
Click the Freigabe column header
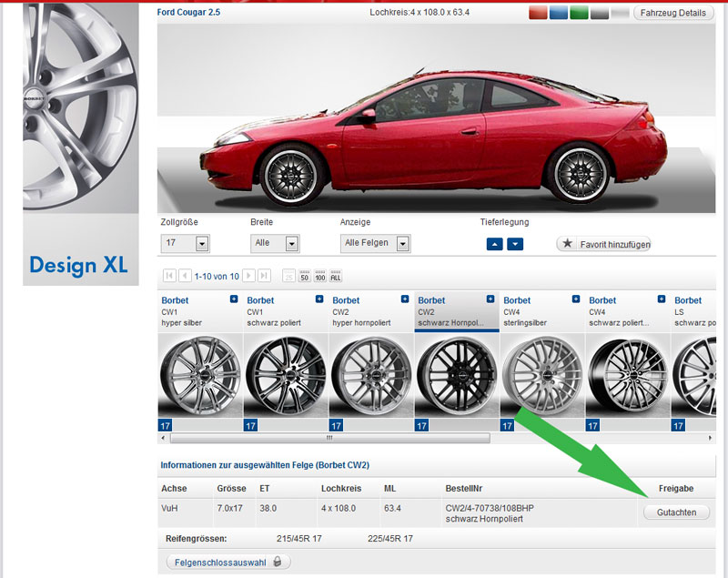[x=676, y=489]
